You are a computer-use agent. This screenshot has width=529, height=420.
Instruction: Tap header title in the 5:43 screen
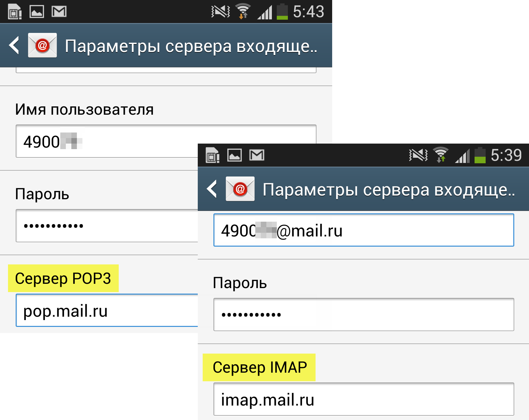pos(191,46)
